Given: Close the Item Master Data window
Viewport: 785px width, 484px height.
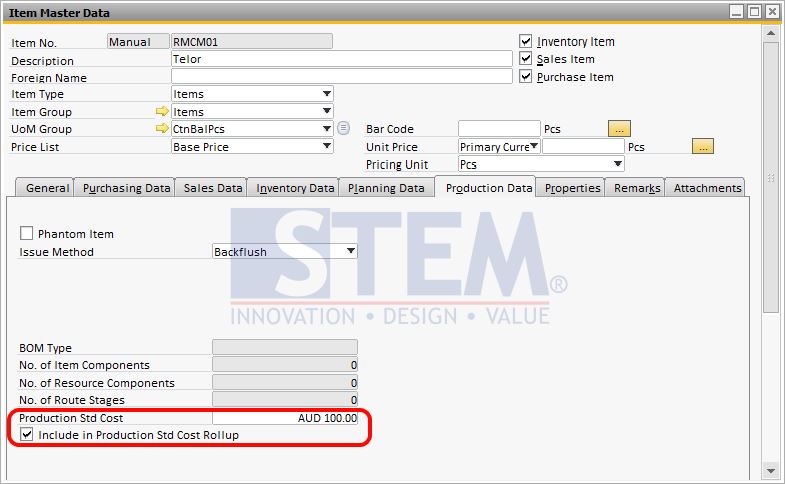Looking at the screenshot, I should (772, 12).
